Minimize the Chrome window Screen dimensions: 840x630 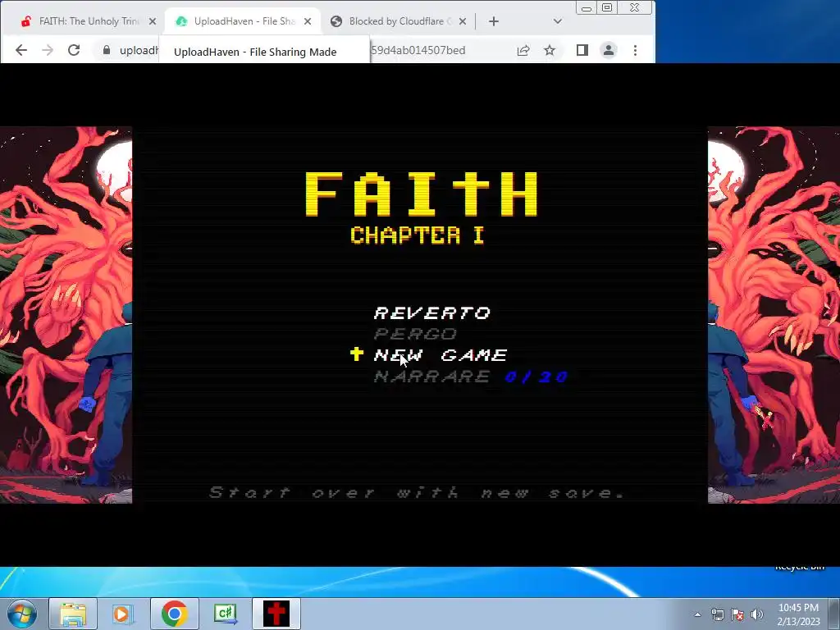point(587,8)
